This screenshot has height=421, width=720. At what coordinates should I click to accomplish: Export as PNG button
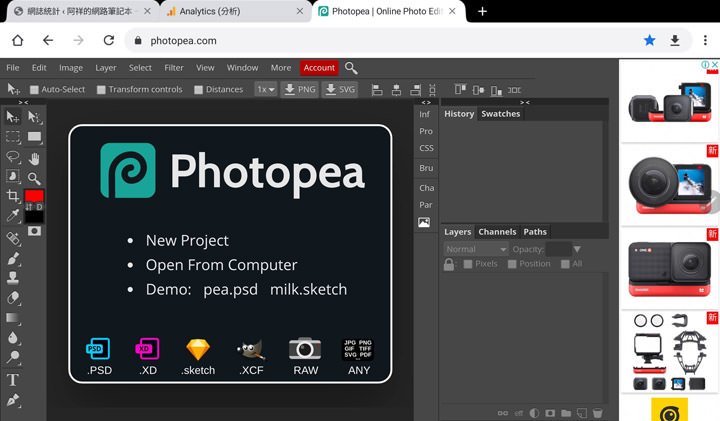point(299,90)
